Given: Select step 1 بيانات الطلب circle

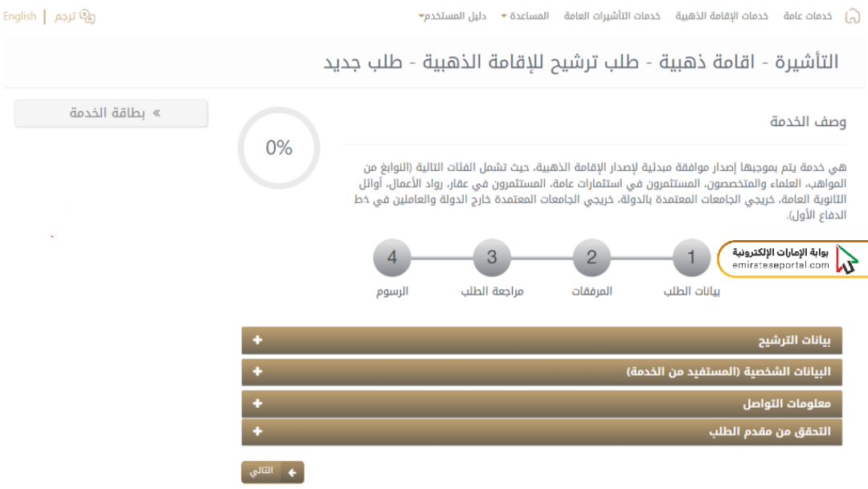Looking at the screenshot, I should 691,257.
